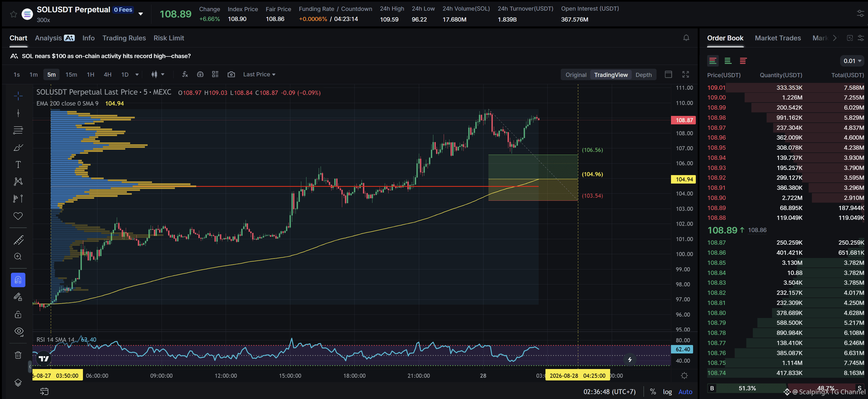The height and width of the screenshot is (399, 868).
Task: Open the candlestick chart style dropdown
Action: coord(158,74)
